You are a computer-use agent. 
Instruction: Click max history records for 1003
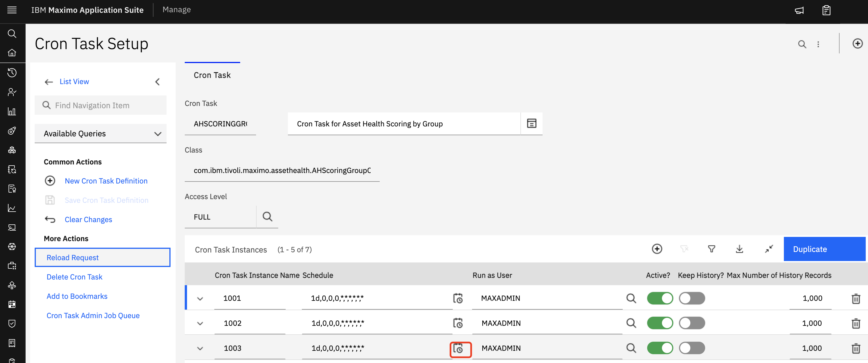point(810,348)
